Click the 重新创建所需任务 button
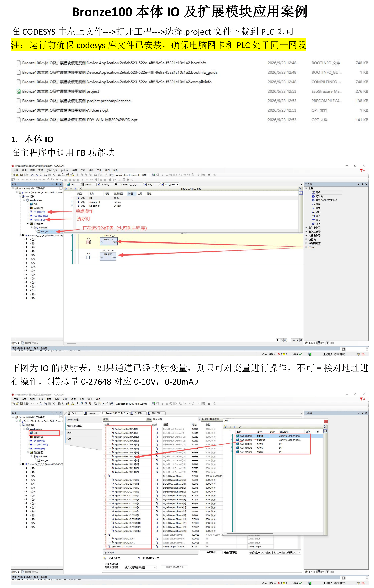This screenshot has width=374, height=588. point(175,567)
